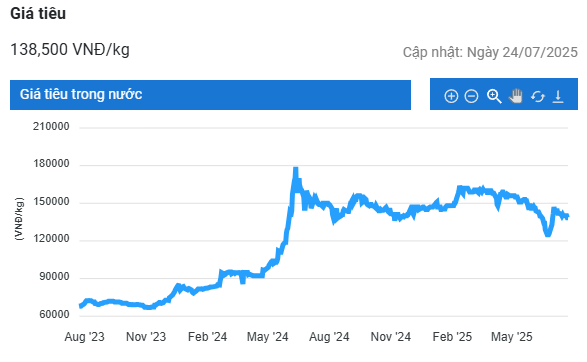
Task: Click the Feb '25 axis label
Action: pos(452,337)
